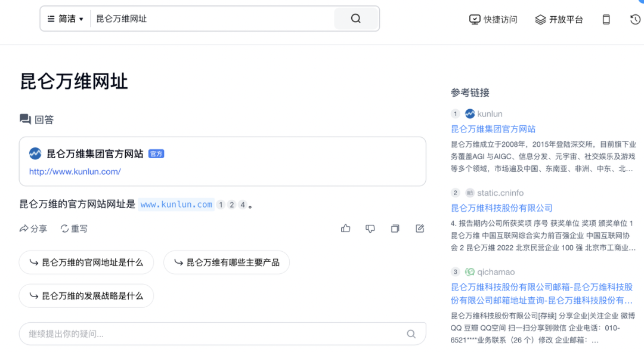Select suggestion 昆仑万维的官网地址是什么
Image resolution: width=644 pixels, height=352 pixels.
click(86, 263)
